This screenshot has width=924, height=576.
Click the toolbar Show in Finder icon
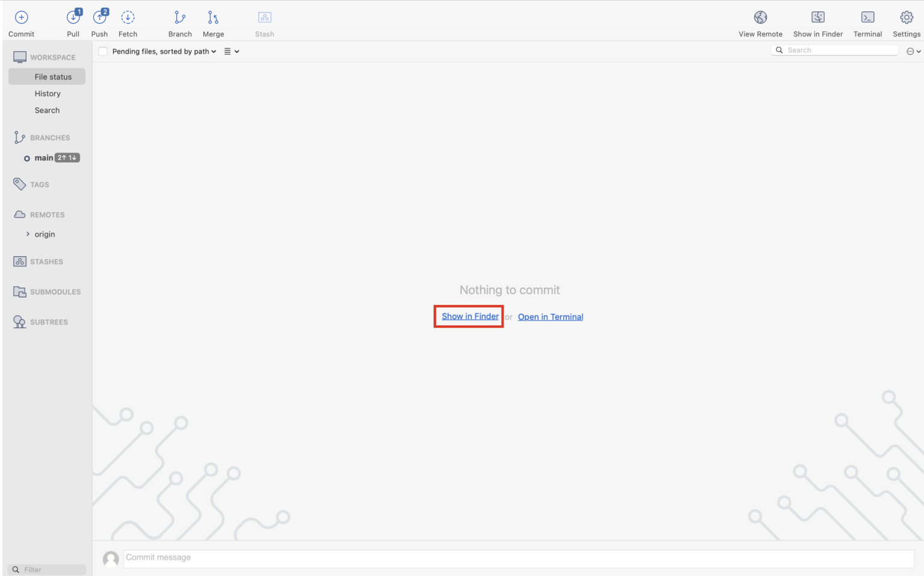[818, 18]
